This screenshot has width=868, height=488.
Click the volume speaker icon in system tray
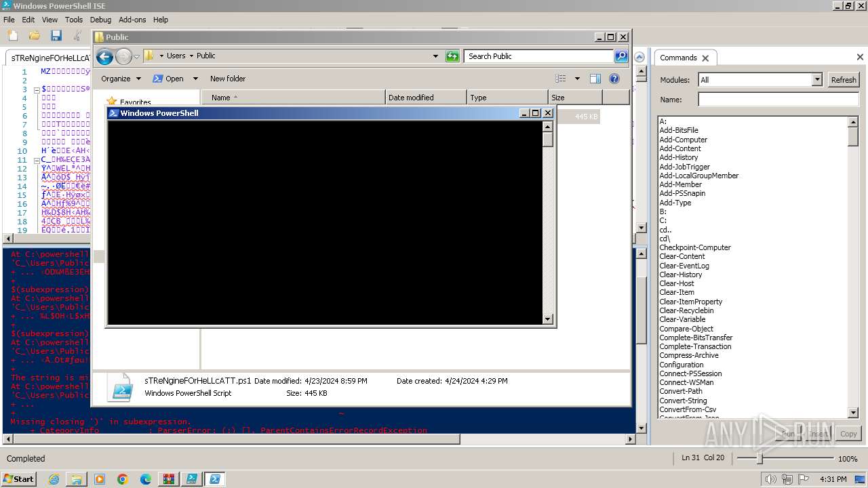tap(770, 479)
